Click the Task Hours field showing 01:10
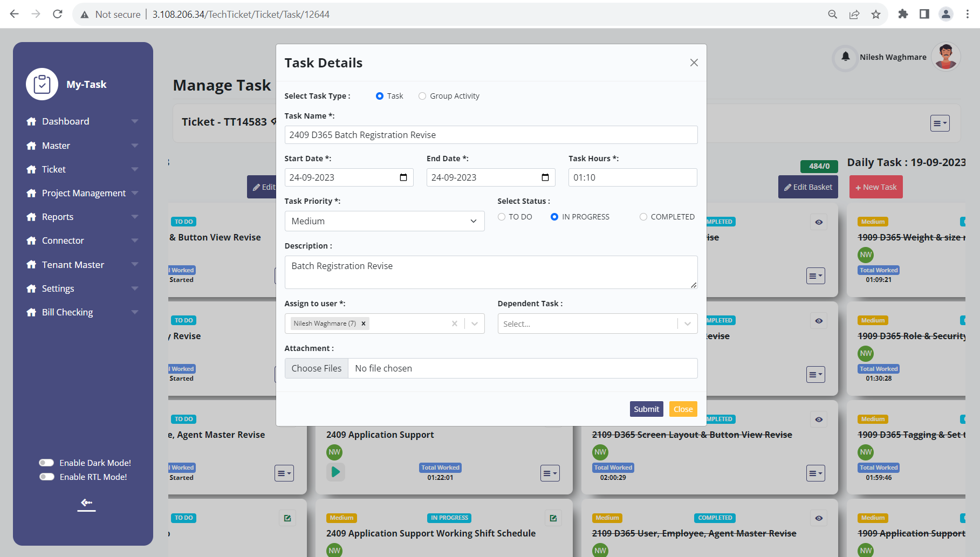The image size is (980, 557). pyautogui.click(x=633, y=177)
